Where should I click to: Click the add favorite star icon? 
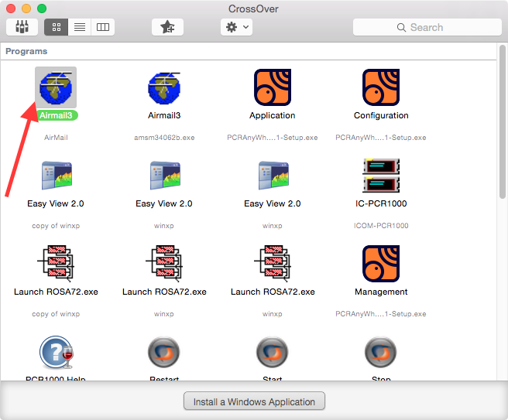[167, 27]
